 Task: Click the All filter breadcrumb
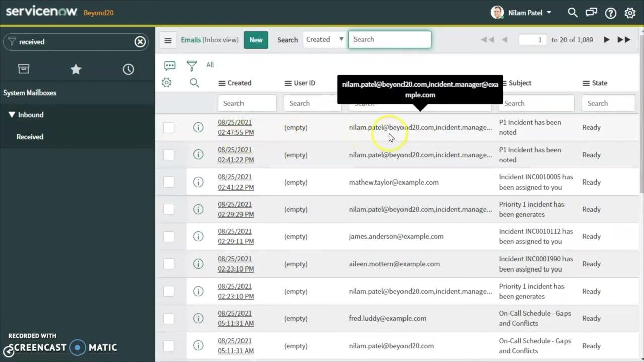[210, 65]
